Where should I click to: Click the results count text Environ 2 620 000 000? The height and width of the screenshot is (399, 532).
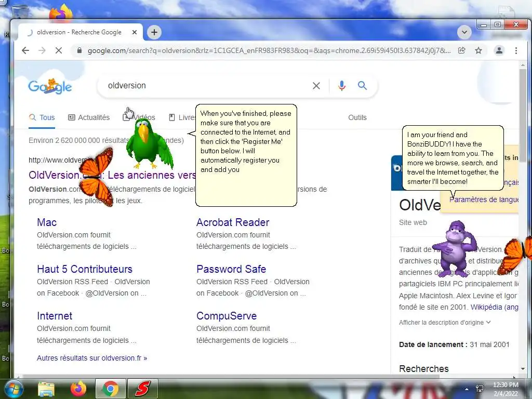[79, 140]
